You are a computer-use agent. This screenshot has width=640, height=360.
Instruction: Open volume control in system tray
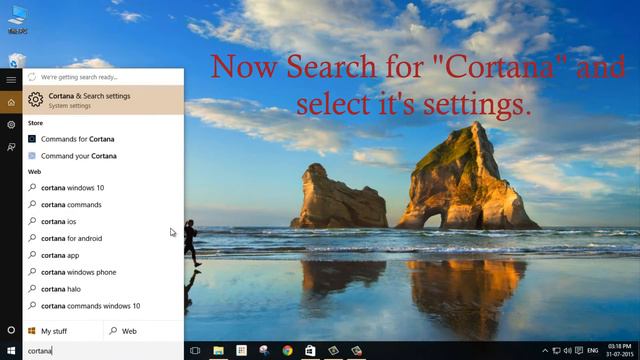(x=568, y=351)
